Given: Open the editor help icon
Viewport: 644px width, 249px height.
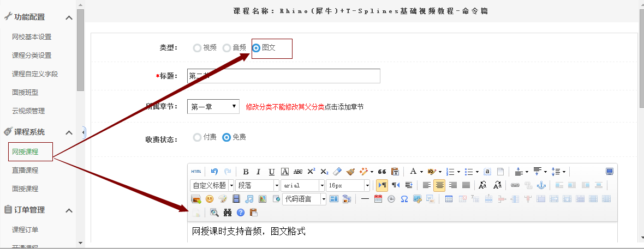Looking at the screenshot, I should click(x=240, y=212).
